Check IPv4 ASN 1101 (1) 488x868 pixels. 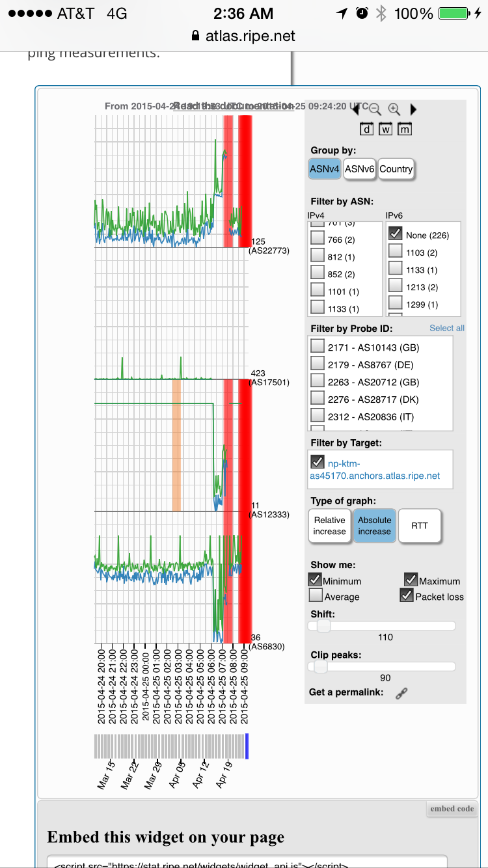(318, 290)
